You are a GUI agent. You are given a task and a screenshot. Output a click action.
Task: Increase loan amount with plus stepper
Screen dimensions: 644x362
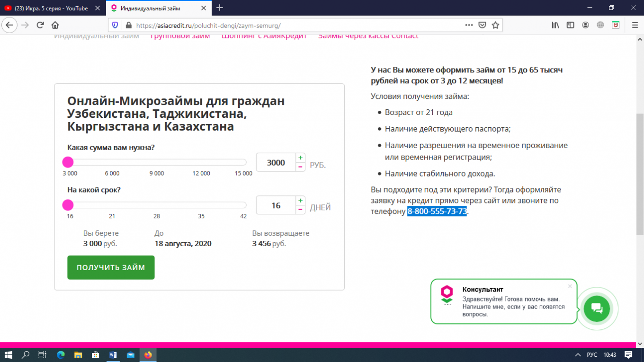[x=300, y=158]
